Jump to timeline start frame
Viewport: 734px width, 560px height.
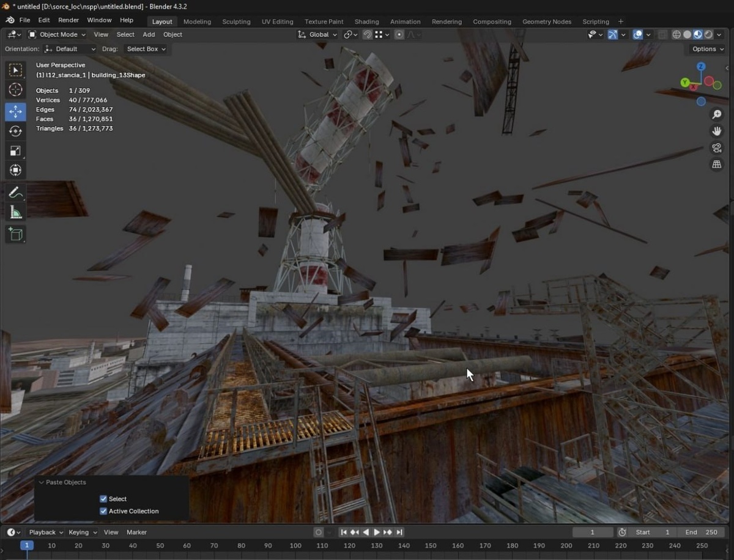344,532
